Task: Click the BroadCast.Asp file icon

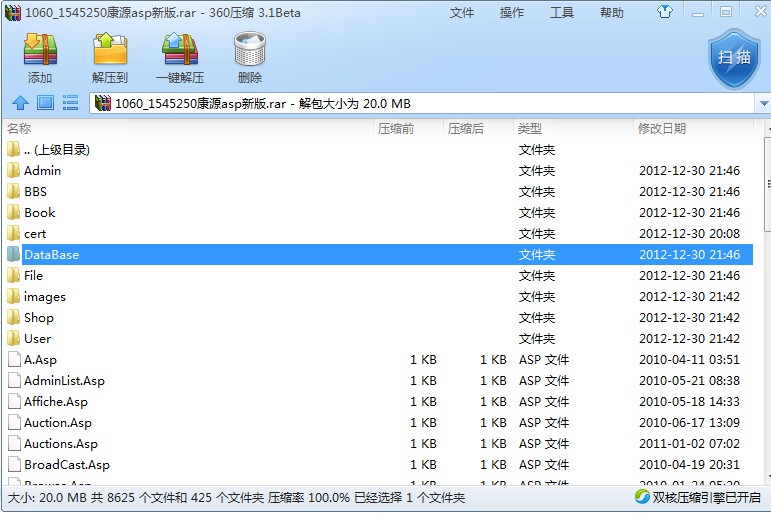Action: pyautogui.click(x=15, y=465)
